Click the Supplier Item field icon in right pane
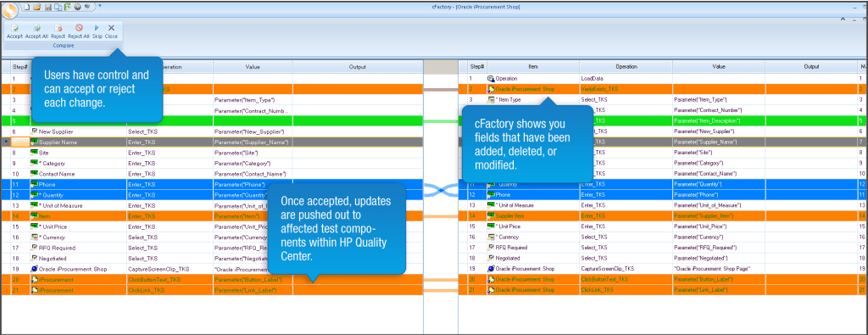Image resolution: width=868 pixels, height=335 pixels. (x=491, y=215)
